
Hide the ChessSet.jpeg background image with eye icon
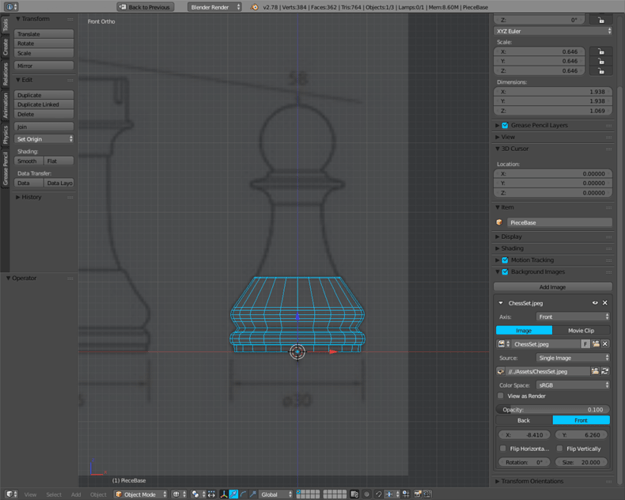(x=595, y=302)
